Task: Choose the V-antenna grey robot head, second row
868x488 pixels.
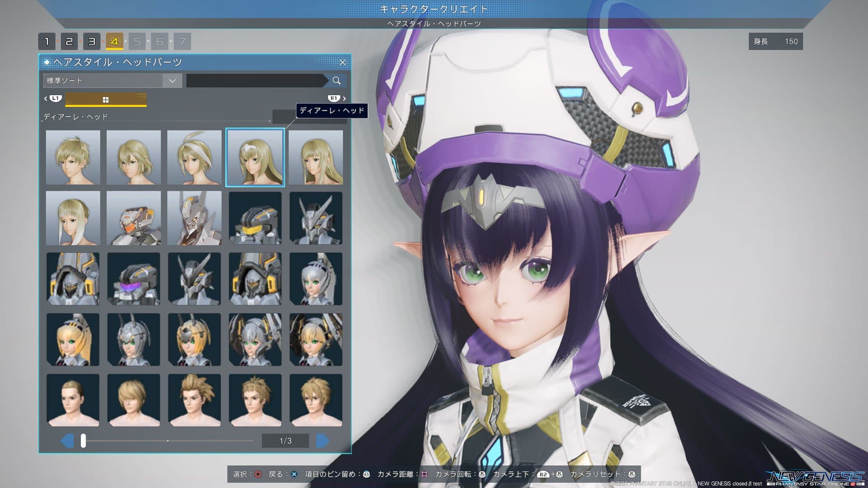Action: pyautogui.click(x=316, y=218)
